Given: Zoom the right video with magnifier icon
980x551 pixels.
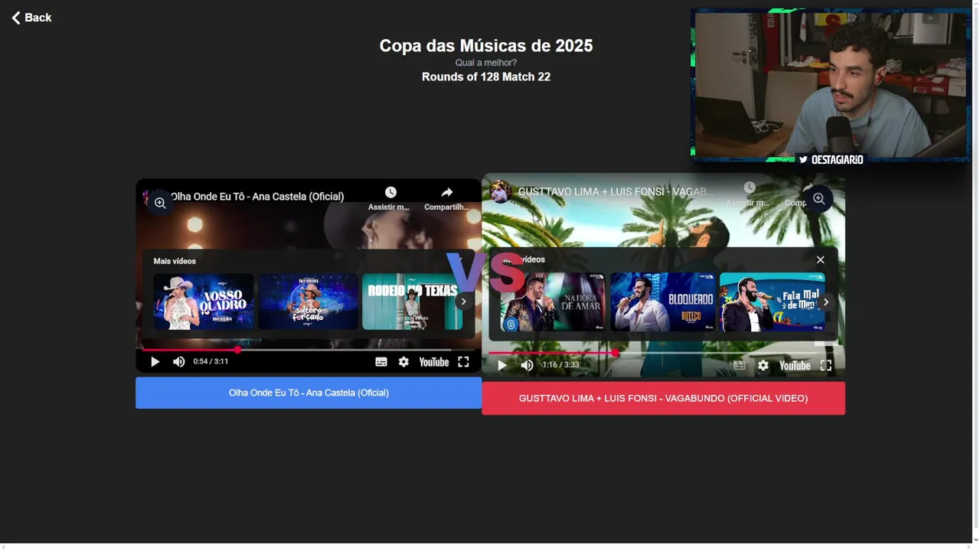Looking at the screenshot, I should point(818,199).
